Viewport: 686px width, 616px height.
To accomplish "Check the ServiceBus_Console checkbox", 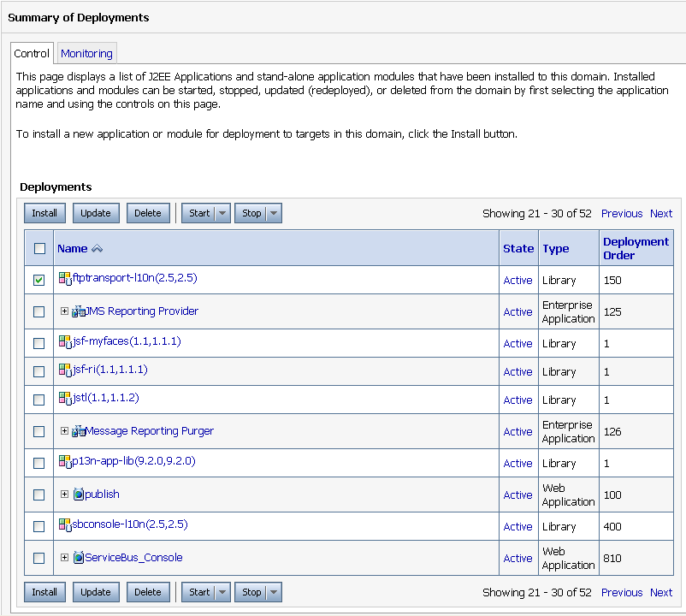I will [39, 558].
